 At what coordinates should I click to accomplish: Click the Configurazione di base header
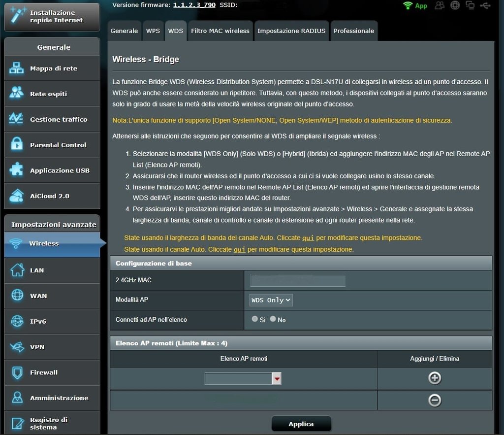click(x=301, y=263)
